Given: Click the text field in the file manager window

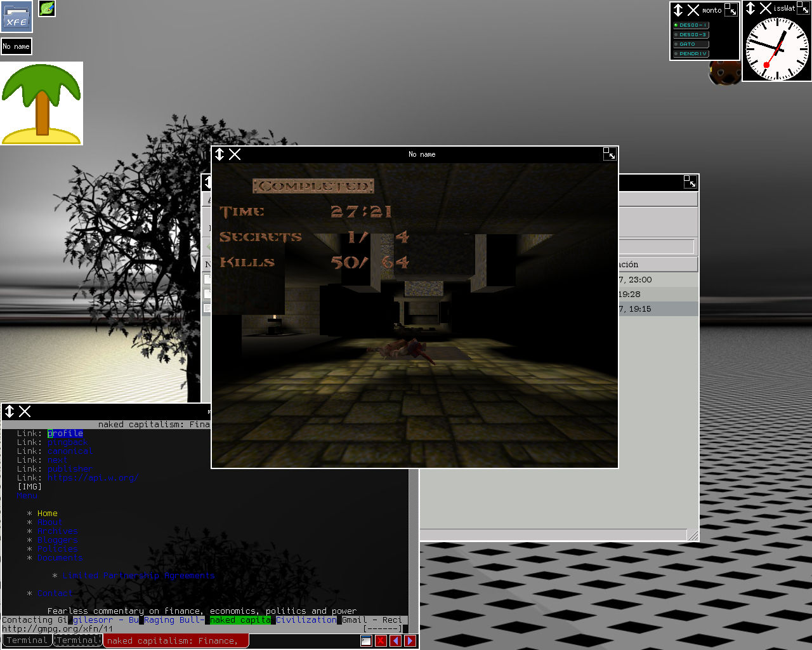Looking at the screenshot, I should point(656,246).
